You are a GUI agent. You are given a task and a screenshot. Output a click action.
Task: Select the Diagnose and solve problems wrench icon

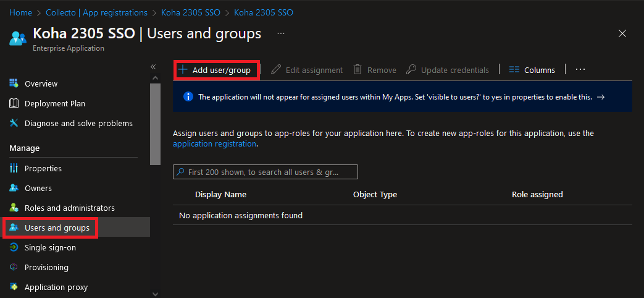point(14,123)
